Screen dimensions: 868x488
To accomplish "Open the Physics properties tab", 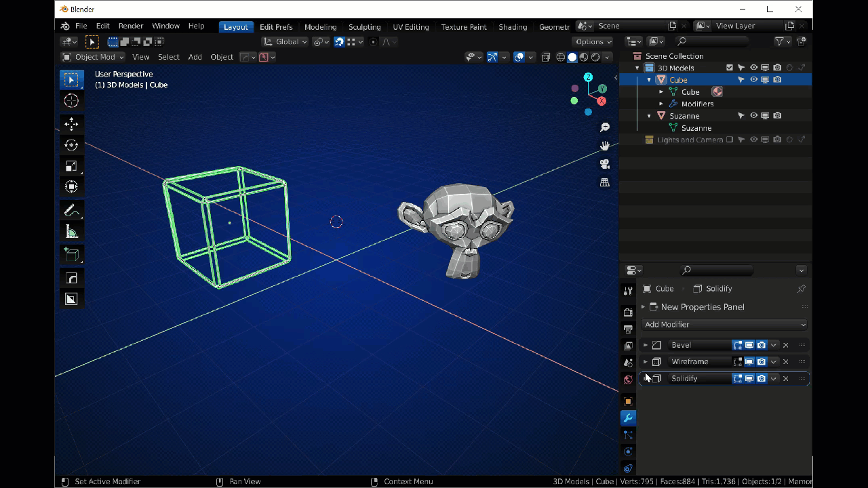I will (x=628, y=451).
